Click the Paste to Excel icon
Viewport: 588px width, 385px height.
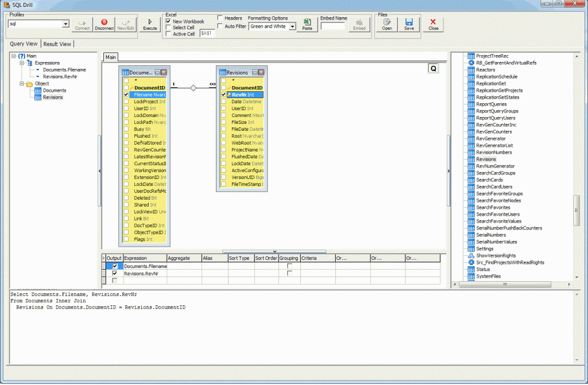307,23
